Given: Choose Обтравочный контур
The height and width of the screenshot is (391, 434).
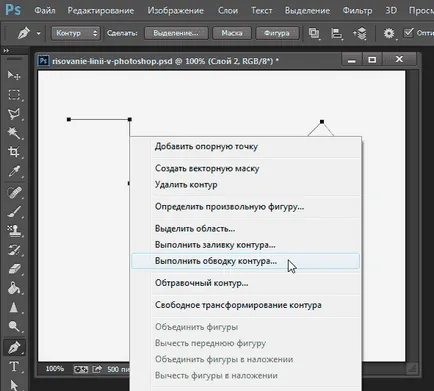Looking at the screenshot, I should [245, 283].
